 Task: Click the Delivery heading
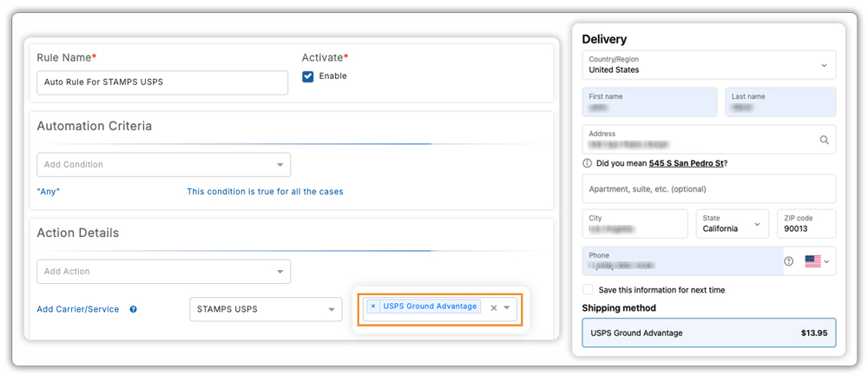pyautogui.click(x=604, y=39)
